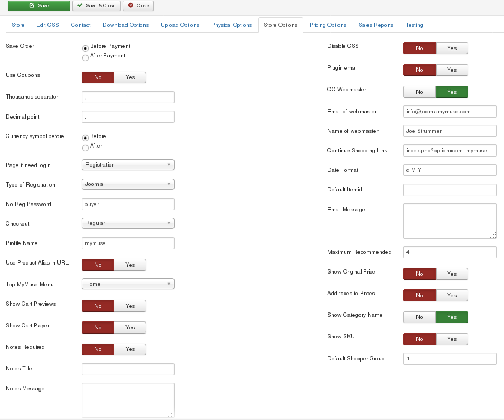Set CC Webmaster to No
This screenshot has width=504, height=420.
point(419,92)
